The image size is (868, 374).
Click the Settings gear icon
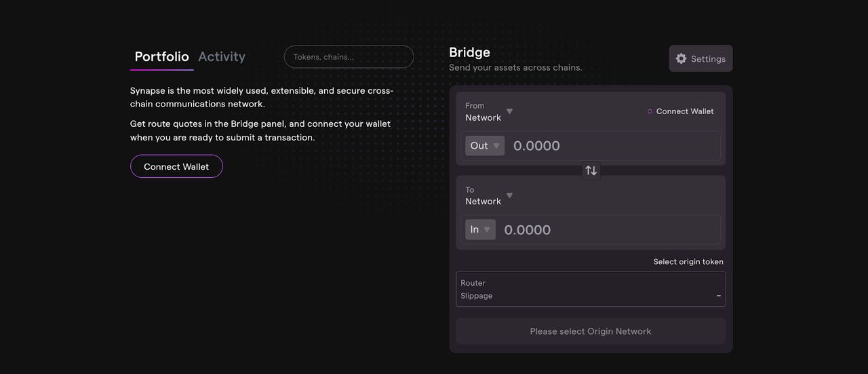(x=682, y=59)
